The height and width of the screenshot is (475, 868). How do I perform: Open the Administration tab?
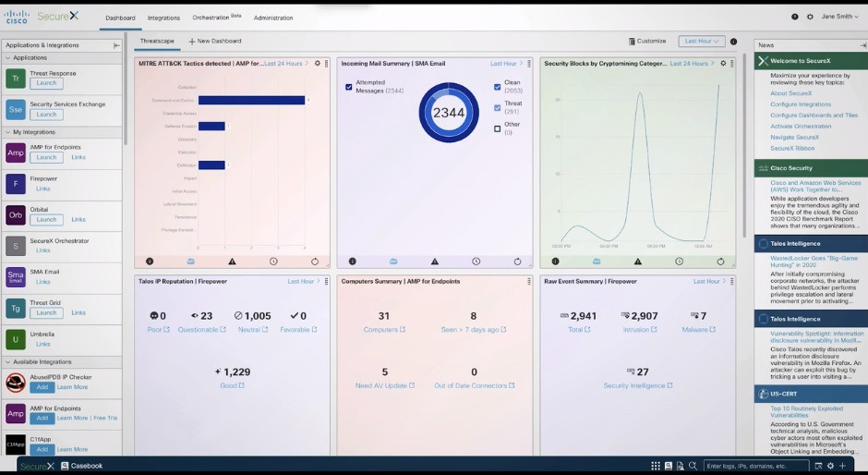click(x=273, y=18)
